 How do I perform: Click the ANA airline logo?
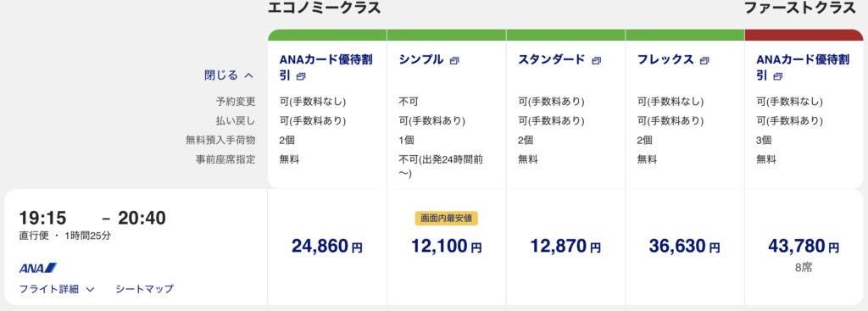(38, 268)
